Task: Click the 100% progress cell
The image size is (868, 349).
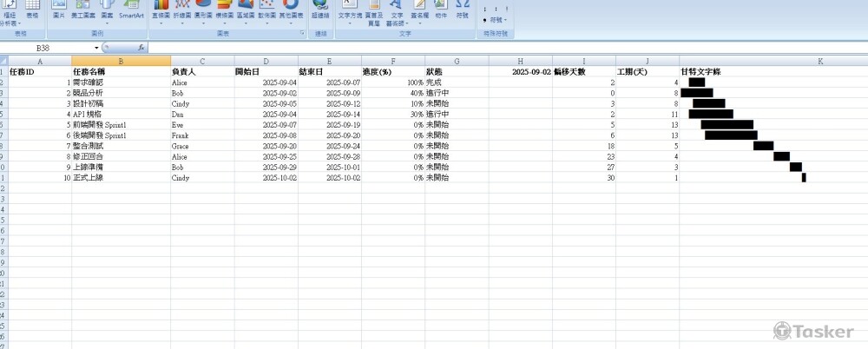Action: point(393,82)
